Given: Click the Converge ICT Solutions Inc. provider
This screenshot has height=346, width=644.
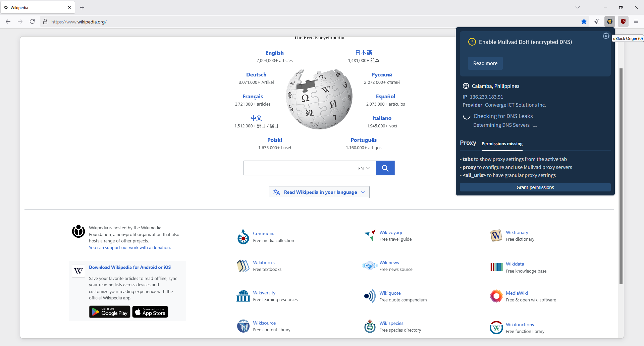Looking at the screenshot, I should 515,105.
